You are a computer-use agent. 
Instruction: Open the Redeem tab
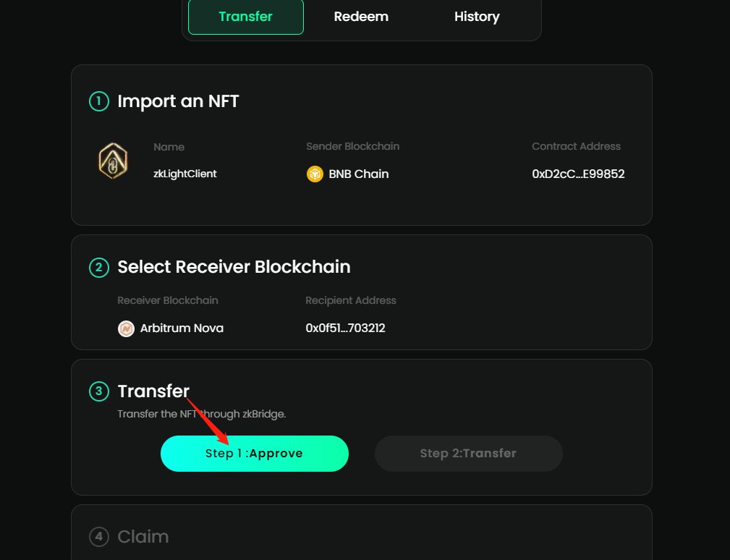tap(361, 17)
